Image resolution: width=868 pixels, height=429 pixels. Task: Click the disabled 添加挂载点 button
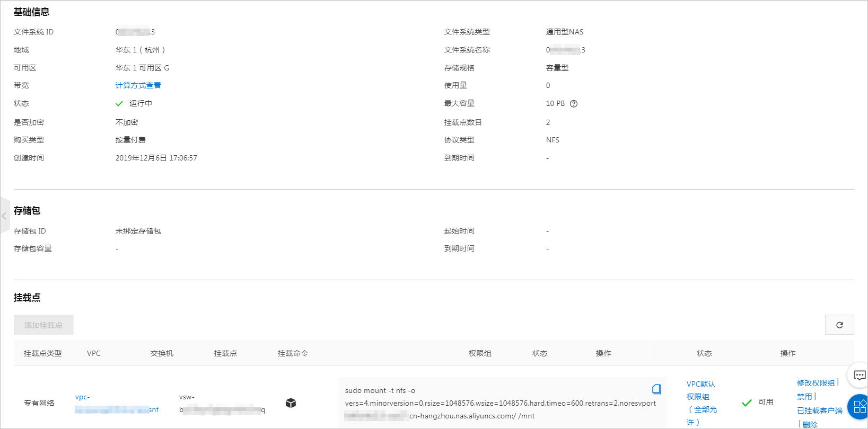pyautogui.click(x=43, y=325)
